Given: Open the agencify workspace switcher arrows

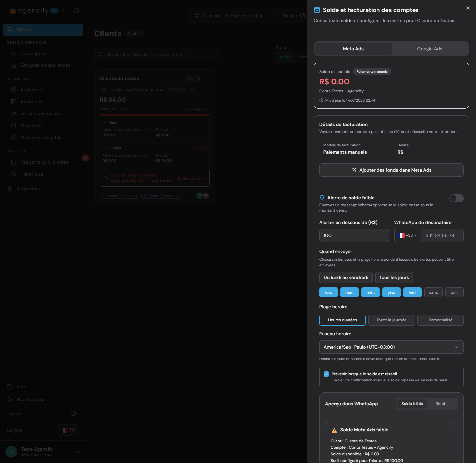Looking at the screenshot, I should 63,11.
